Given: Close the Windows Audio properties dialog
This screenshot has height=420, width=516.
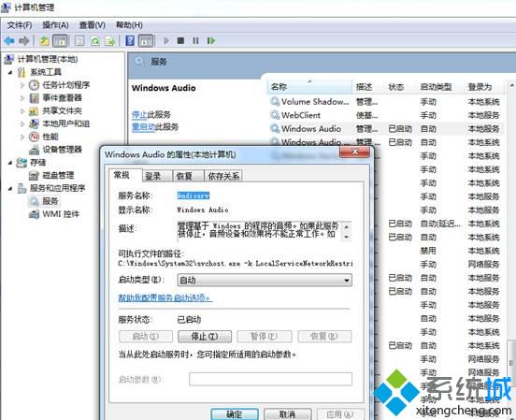Looking at the screenshot, I should [355, 152].
